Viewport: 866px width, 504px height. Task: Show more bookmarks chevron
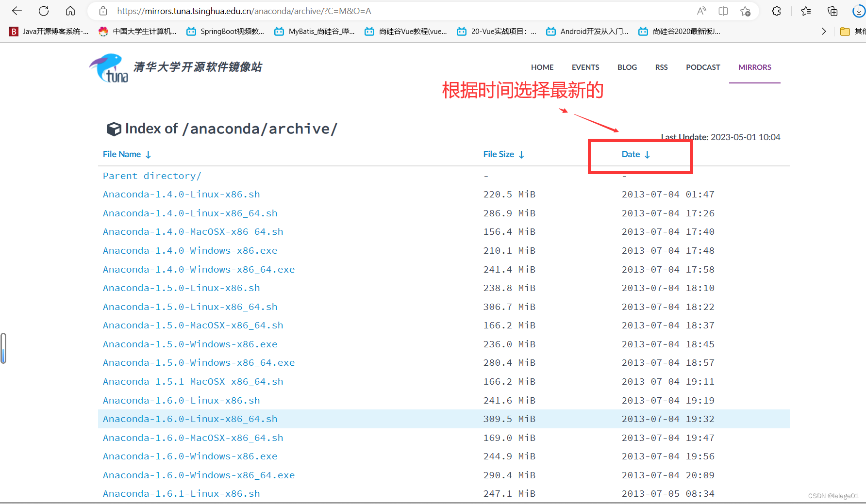(x=823, y=32)
